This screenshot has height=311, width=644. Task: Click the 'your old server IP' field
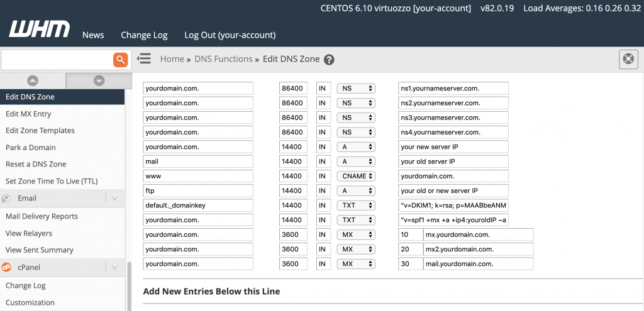(453, 161)
